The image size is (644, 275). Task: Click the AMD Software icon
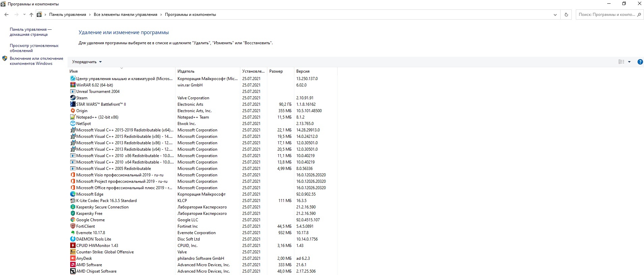click(73, 265)
